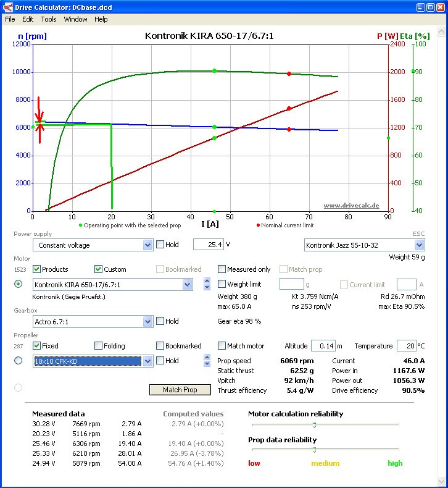This screenshot has height=488, width=448.
Task: Open the File menu
Action: (10, 19)
